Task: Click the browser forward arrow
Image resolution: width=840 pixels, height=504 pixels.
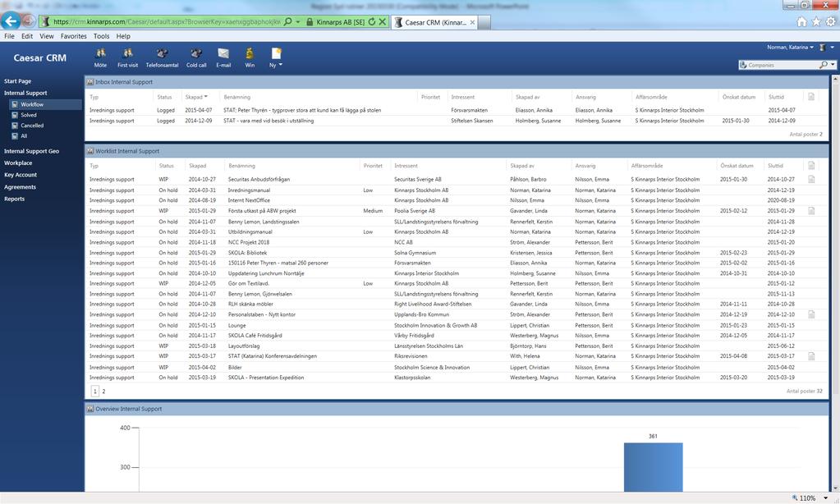Action: coord(29,21)
